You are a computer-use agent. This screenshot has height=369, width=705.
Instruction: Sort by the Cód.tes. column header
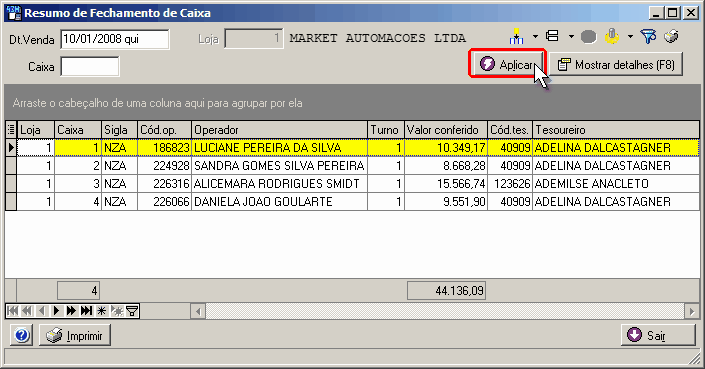(x=510, y=130)
